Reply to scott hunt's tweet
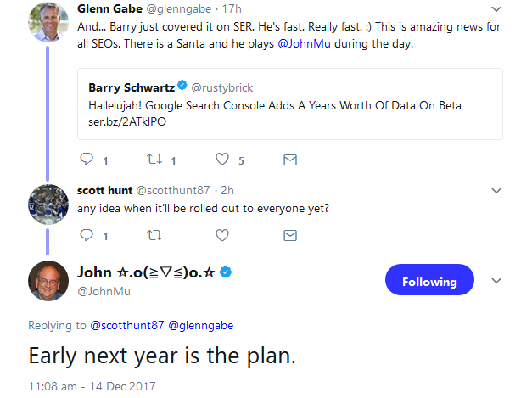532x398 pixels. 87,234
